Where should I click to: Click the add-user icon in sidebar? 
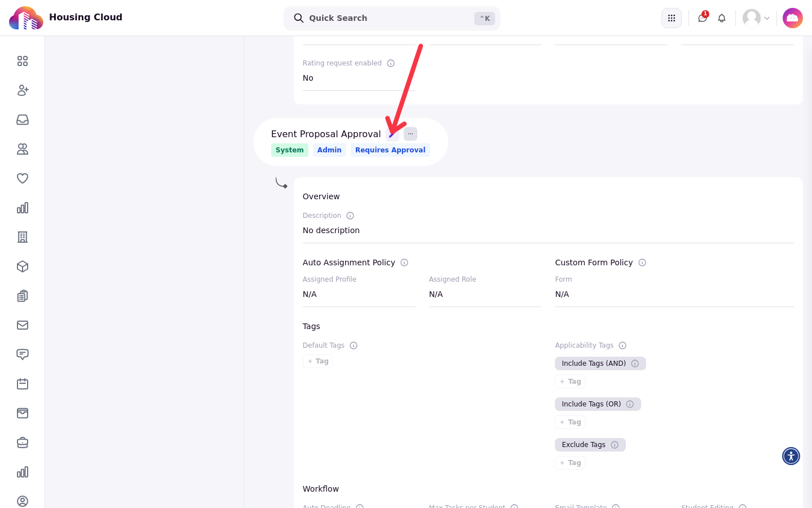point(23,90)
